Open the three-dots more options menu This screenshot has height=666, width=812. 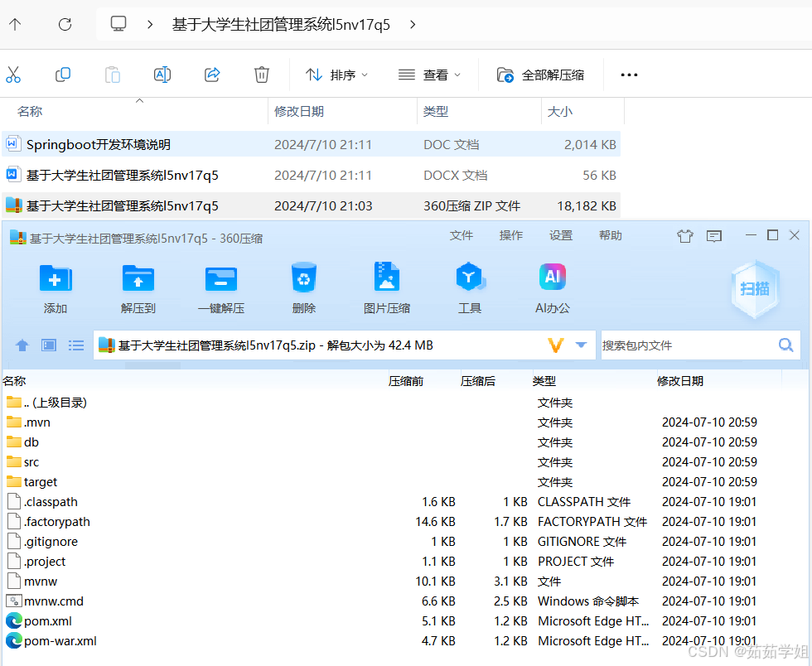pyautogui.click(x=629, y=75)
